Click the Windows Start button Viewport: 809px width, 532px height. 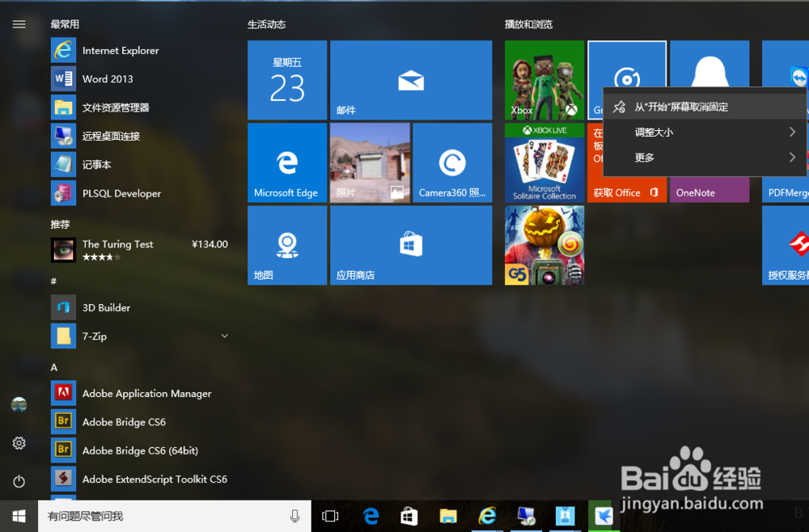point(19,516)
